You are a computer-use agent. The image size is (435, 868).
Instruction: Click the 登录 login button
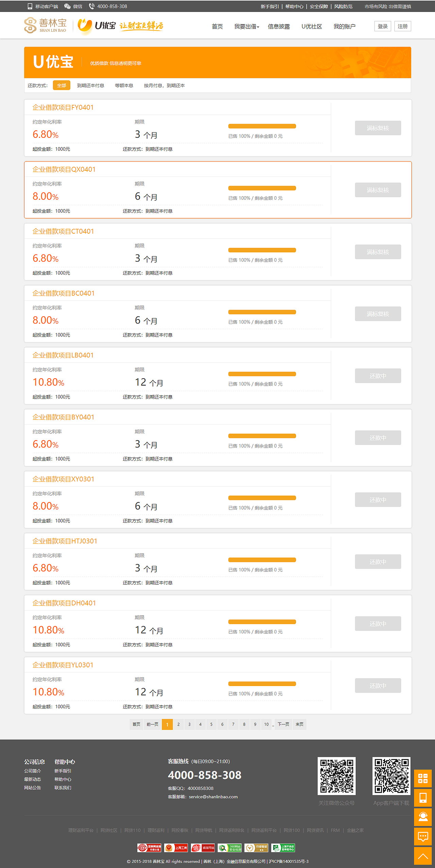pyautogui.click(x=383, y=26)
